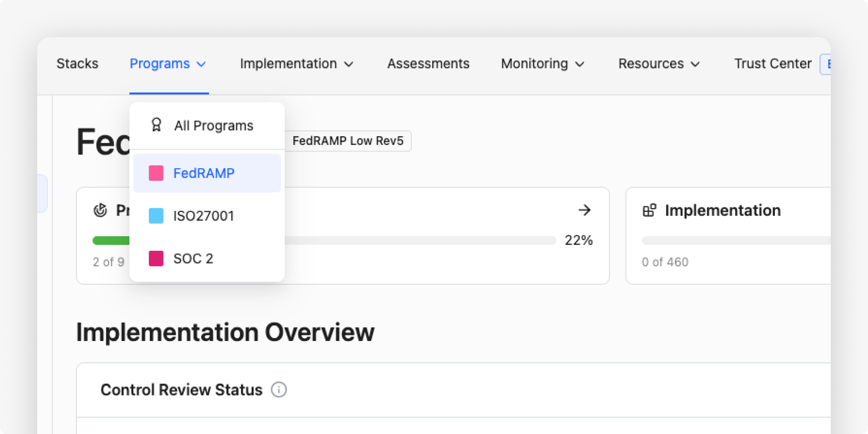This screenshot has width=868, height=434.
Task: Click the 22% progress value
Action: (579, 240)
